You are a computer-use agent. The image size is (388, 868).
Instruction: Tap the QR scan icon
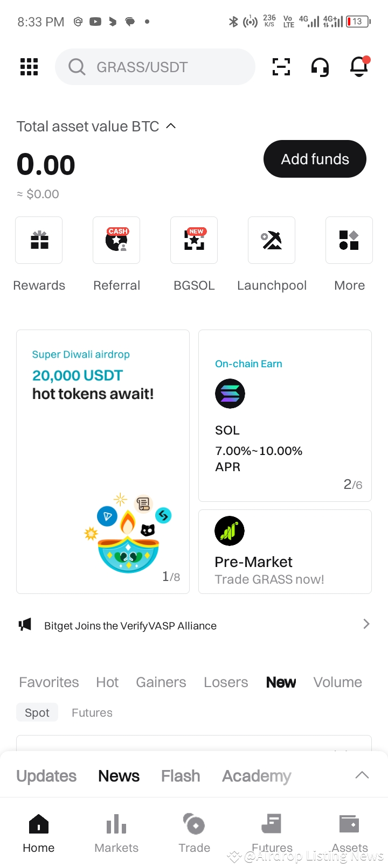point(281,67)
